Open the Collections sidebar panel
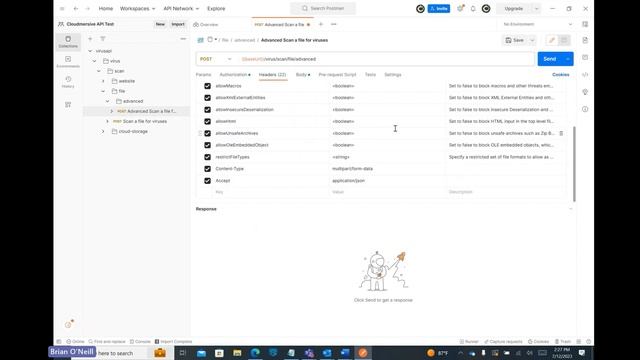Image resolution: width=640 pixels, height=360 pixels. pyautogui.click(x=68, y=42)
